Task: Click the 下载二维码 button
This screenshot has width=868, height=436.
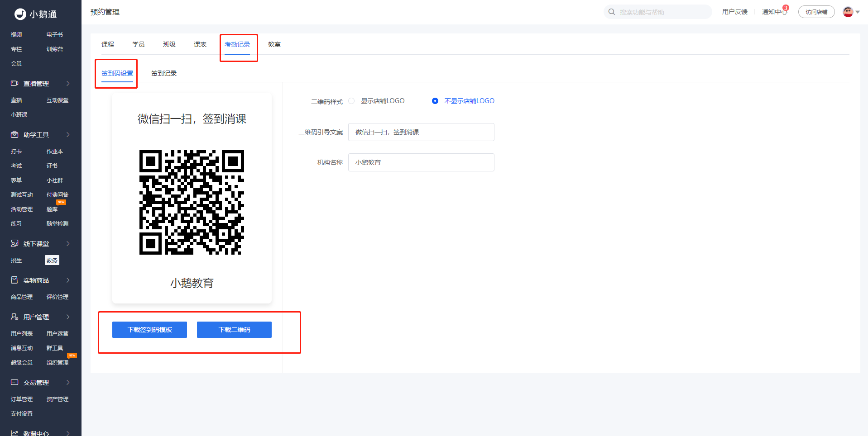Action: point(234,330)
